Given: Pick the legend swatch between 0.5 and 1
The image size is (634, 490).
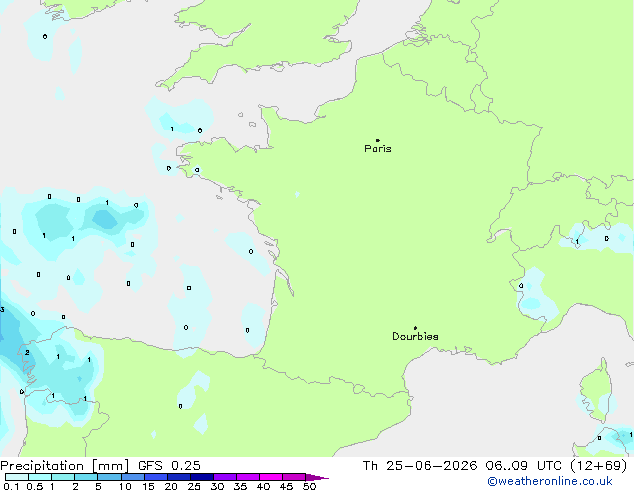Looking at the screenshot, I should pyautogui.click(x=40, y=477).
